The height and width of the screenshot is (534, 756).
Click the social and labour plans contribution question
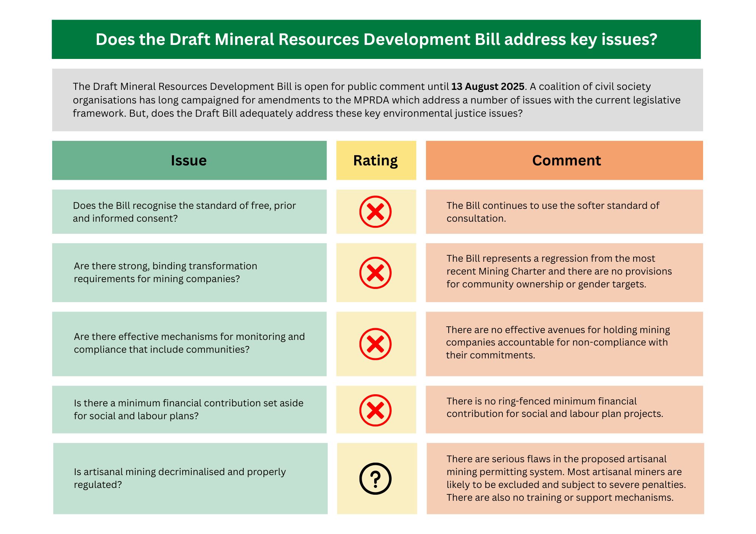point(188,409)
